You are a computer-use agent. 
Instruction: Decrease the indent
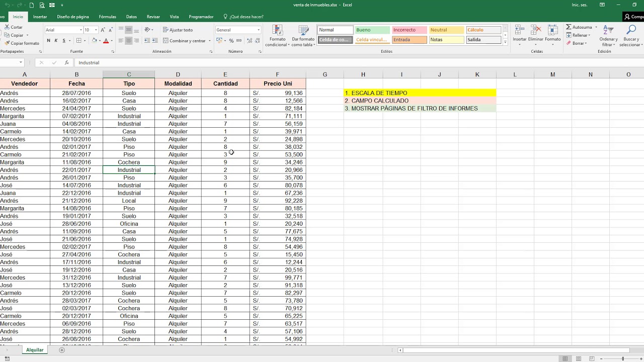coord(146,41)
